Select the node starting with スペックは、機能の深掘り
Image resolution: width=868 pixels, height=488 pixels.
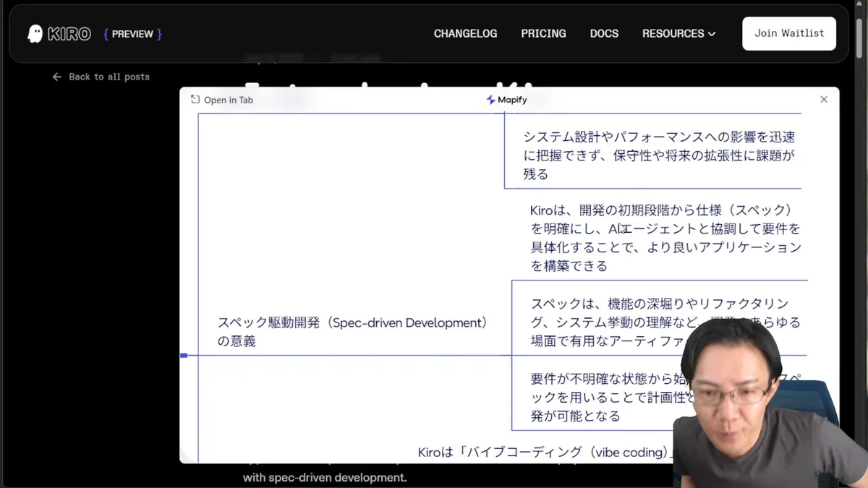click(665, 322)
